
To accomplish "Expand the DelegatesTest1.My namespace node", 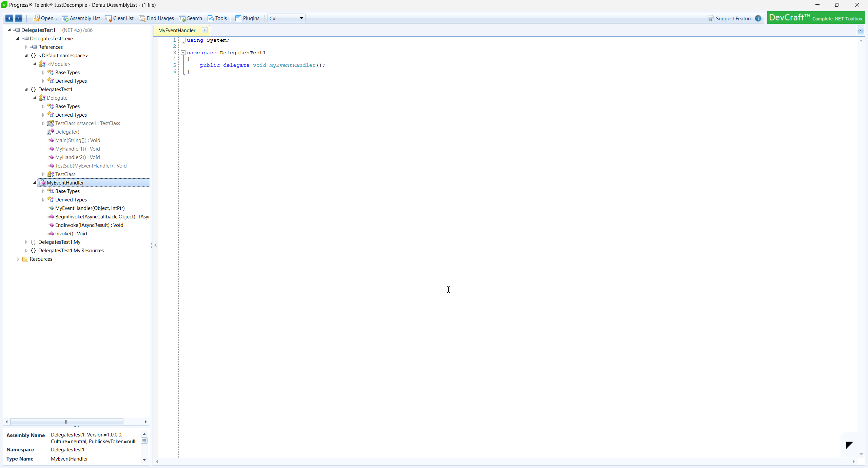I will pos(26,242).
